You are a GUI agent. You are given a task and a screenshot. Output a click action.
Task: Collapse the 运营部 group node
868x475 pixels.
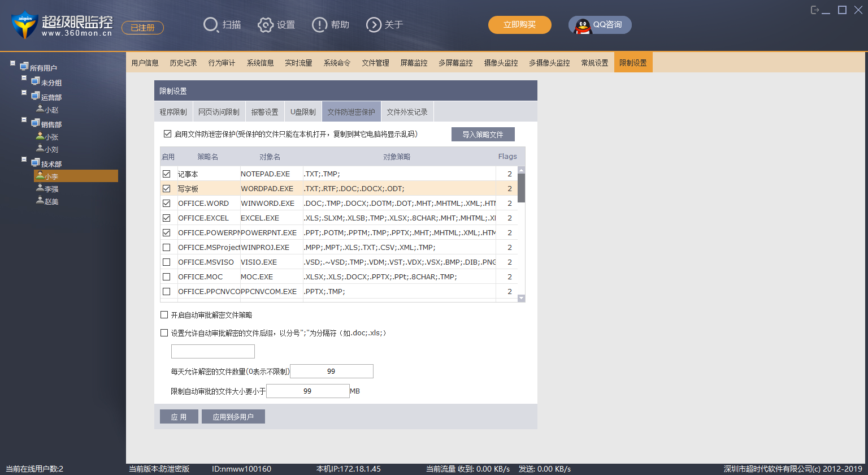click(x=24, y=93)
